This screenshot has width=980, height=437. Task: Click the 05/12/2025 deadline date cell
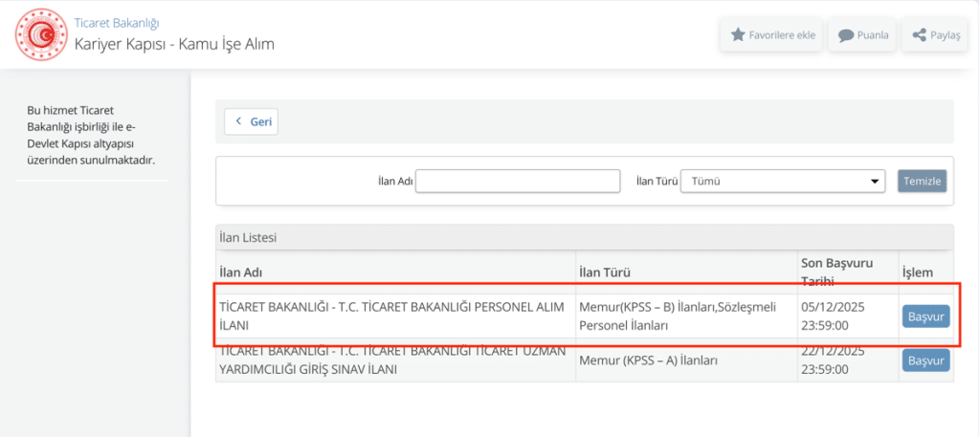click(833, 308)
